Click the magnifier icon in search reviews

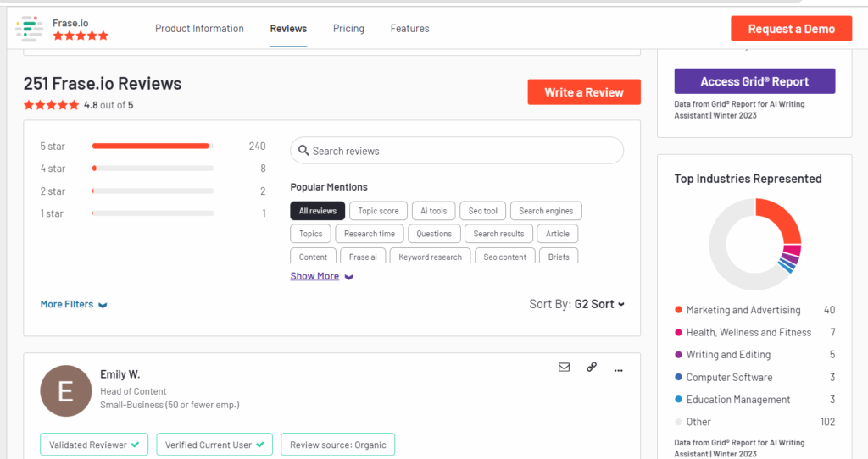pos(303,151)
